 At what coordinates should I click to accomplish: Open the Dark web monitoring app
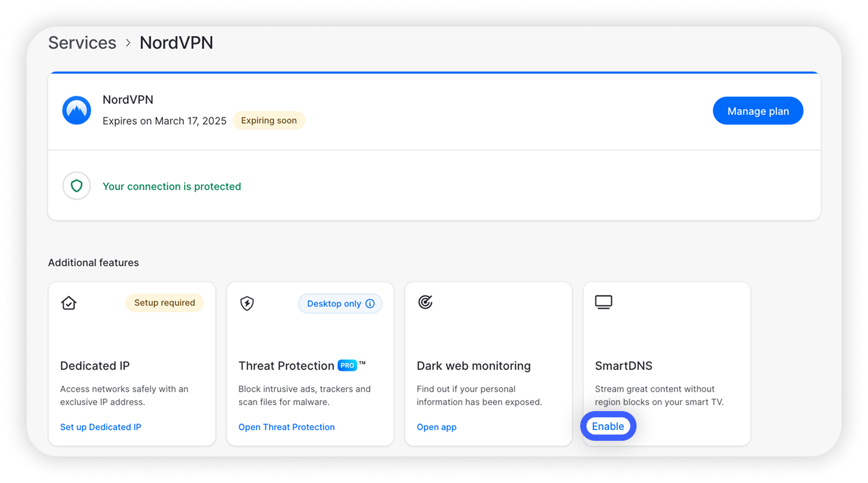coord(436,427)
